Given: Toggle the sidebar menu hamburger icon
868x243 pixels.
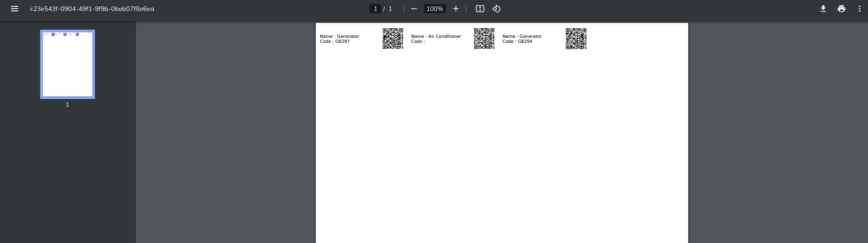Looking at the screenshot, I should 15,9.
